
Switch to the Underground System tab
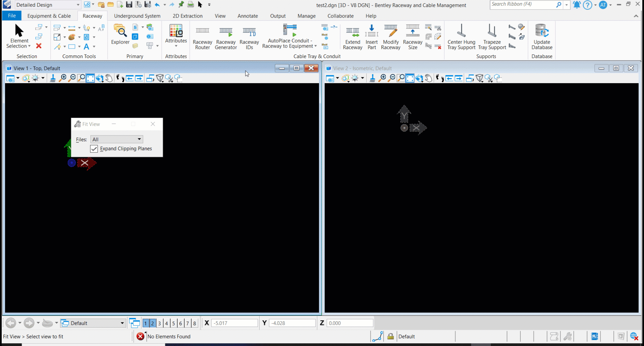pos(137,16)
